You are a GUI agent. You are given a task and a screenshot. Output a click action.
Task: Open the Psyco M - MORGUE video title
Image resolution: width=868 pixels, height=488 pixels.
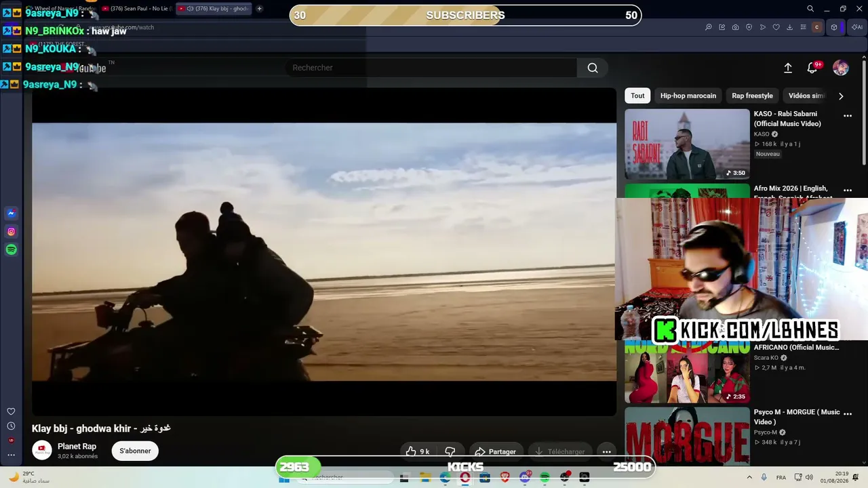[x=797, y=417]
